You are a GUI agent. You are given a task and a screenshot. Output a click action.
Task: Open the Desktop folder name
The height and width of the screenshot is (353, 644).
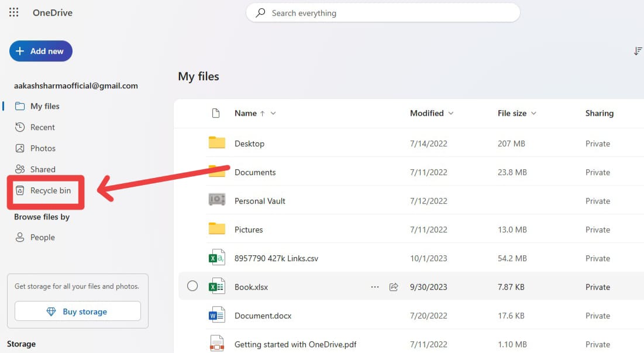point(249,143)
